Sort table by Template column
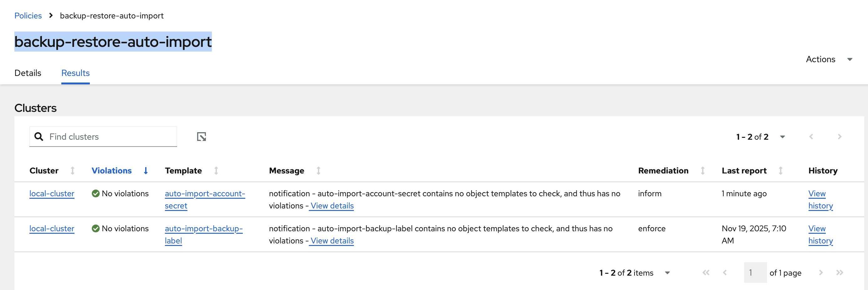Screen dimensions: 868x290 tap(216, 171)
